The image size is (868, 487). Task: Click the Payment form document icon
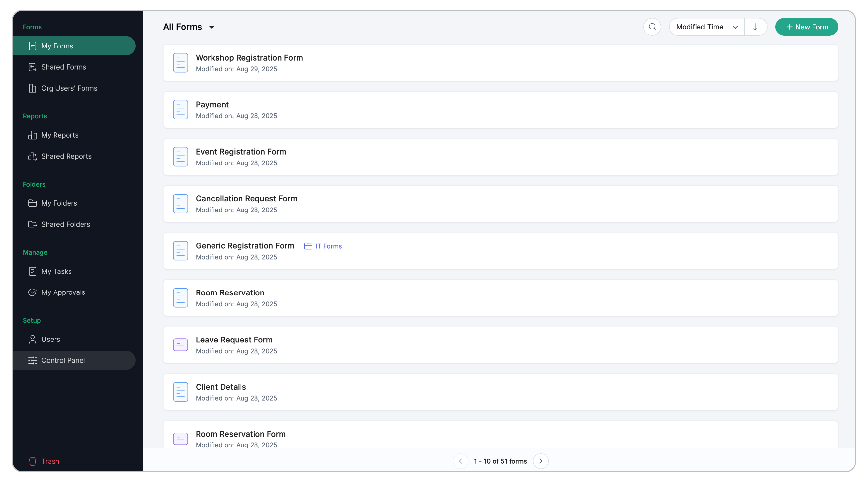point(180,110)
